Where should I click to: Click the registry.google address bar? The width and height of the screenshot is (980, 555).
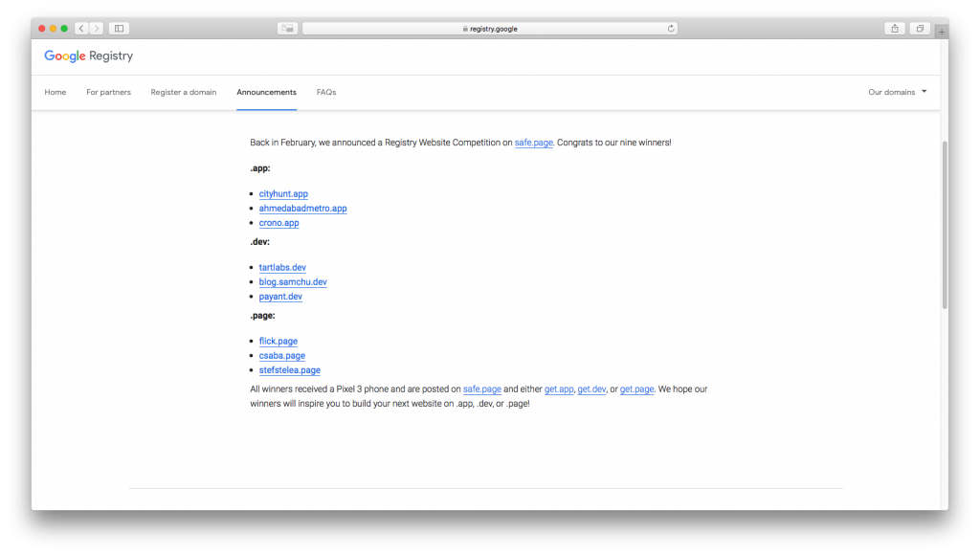pos(490,28)
